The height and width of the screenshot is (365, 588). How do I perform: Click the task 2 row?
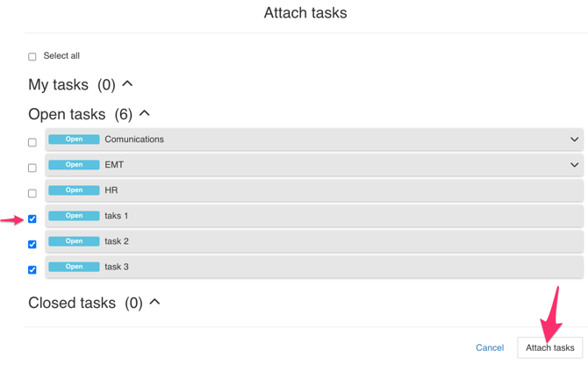point(333,241)
